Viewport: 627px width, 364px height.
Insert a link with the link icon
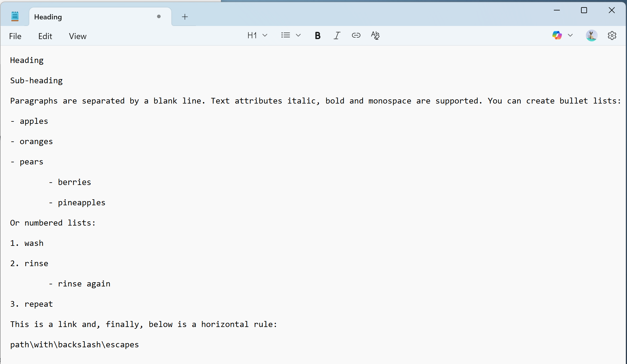point(356,36)
